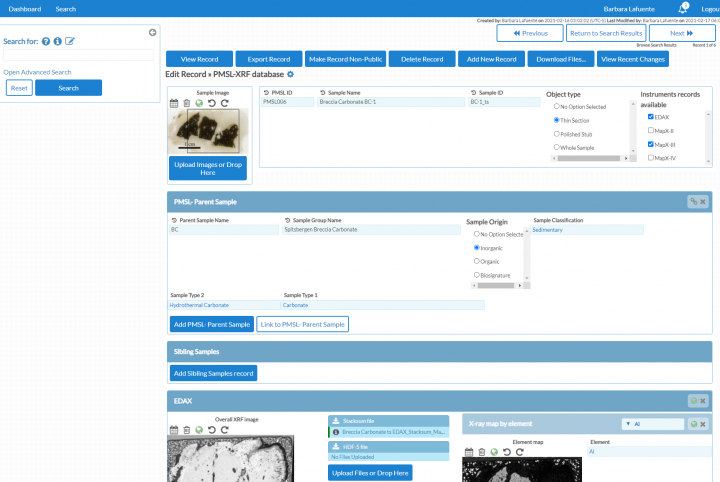
Task: Click download icon on Stacksum file header
Action: click(x=336, y=421)
